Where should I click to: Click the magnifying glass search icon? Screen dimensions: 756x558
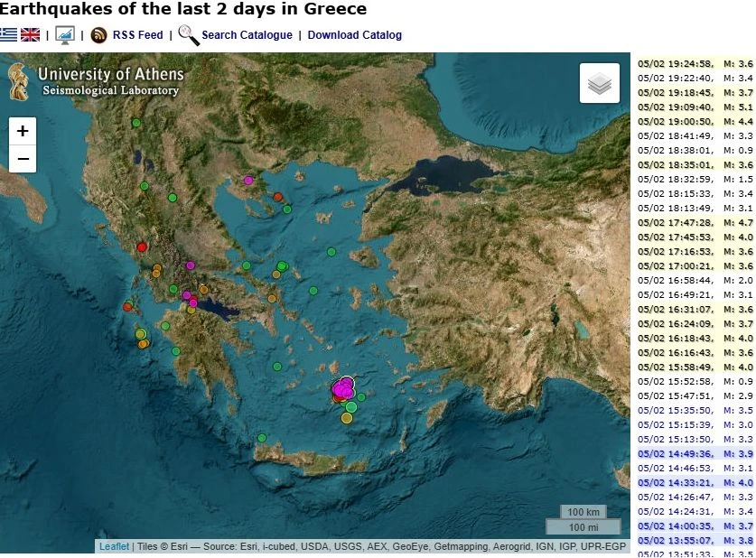(x=189, y=35)
